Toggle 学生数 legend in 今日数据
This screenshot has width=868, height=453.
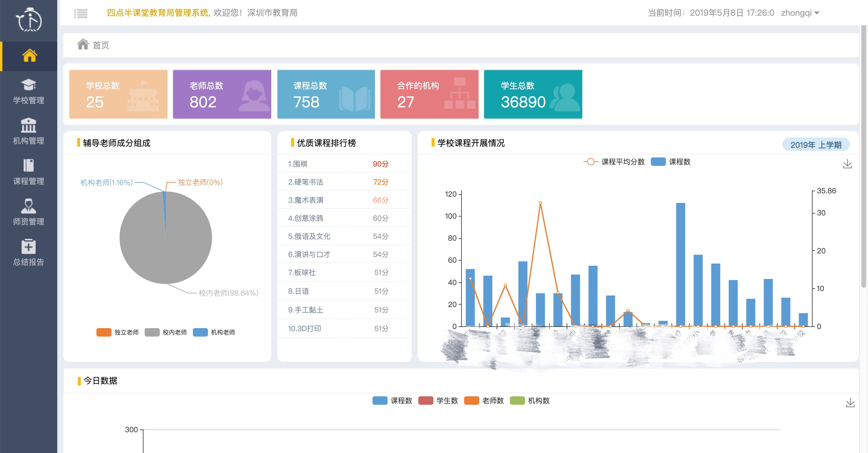point(438,401)
